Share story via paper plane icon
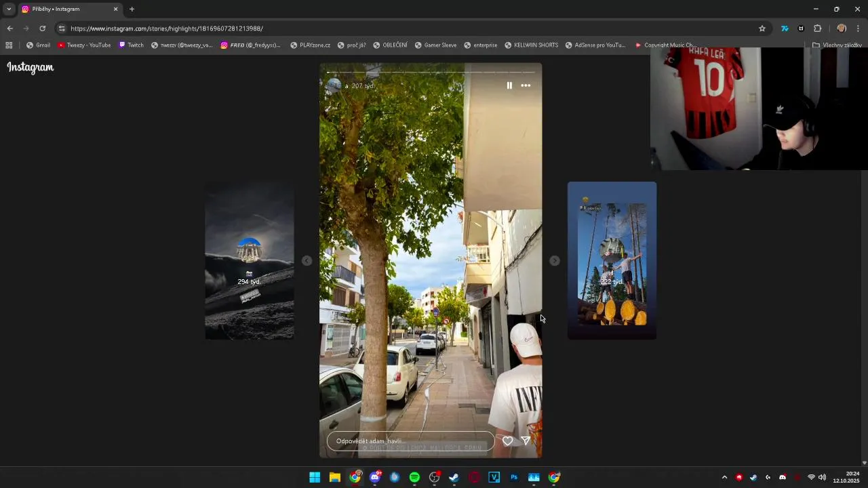This screenshot has width=868, height=488. pos(526,441)
